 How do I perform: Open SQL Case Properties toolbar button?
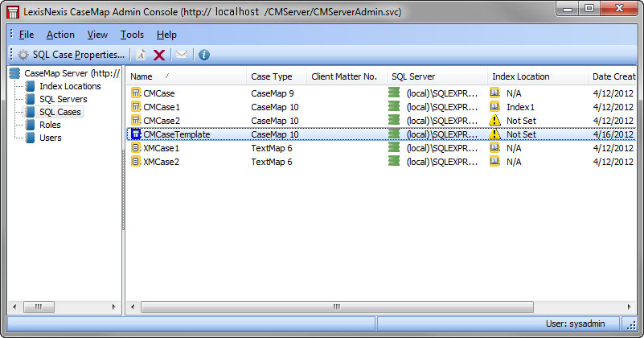pos(71,55)
